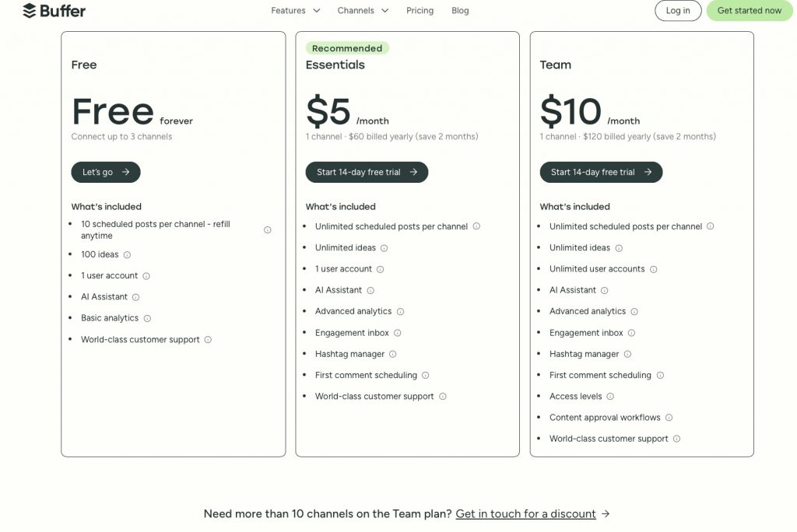Start the 14-day free trial for Essentials
Image resolution: width=797 pixels, height=532 pixels.
tap(367, 173)
